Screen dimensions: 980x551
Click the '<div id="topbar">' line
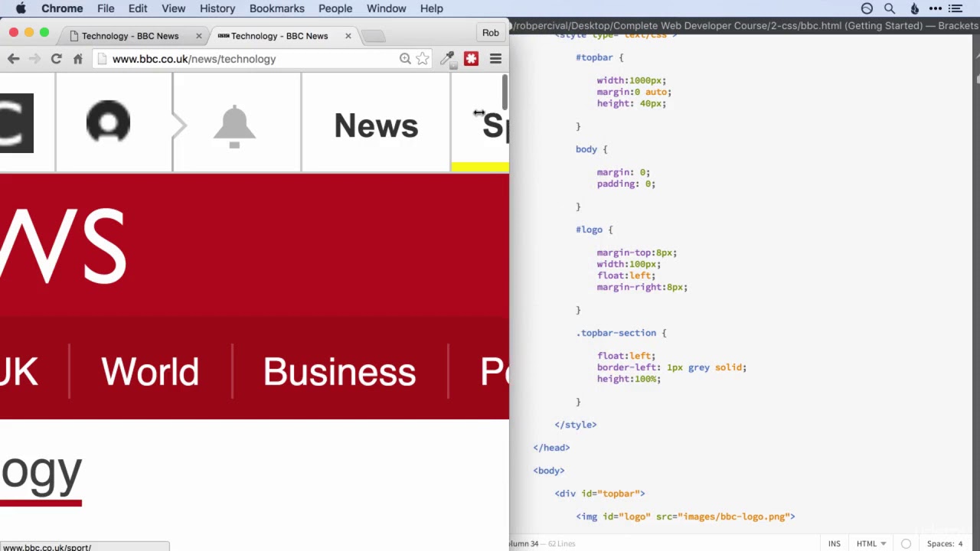click(599, 494)
